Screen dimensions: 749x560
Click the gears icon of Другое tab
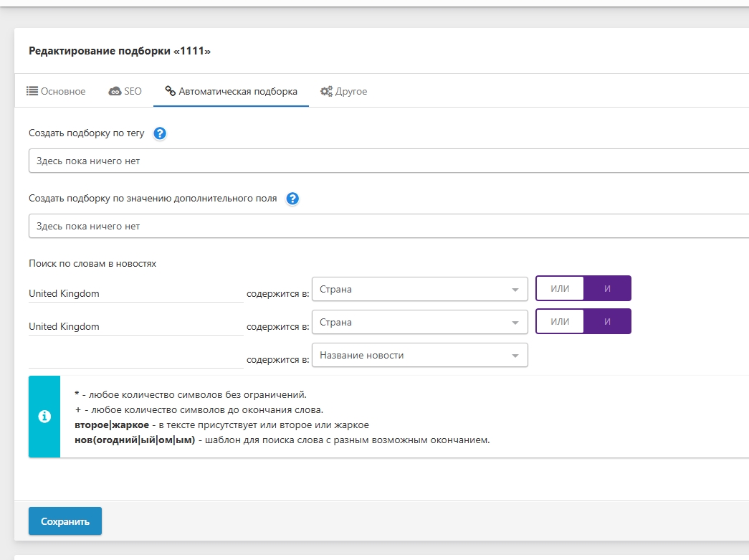tap(326, 91)
